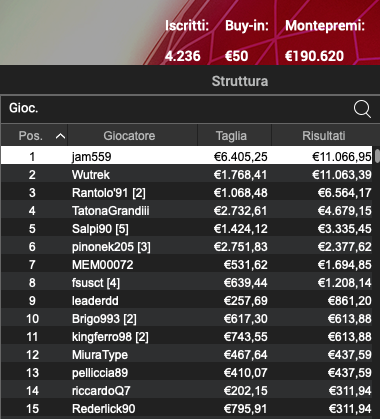
Task: Open the Struttura tab
Action: [x=240, y=81]
